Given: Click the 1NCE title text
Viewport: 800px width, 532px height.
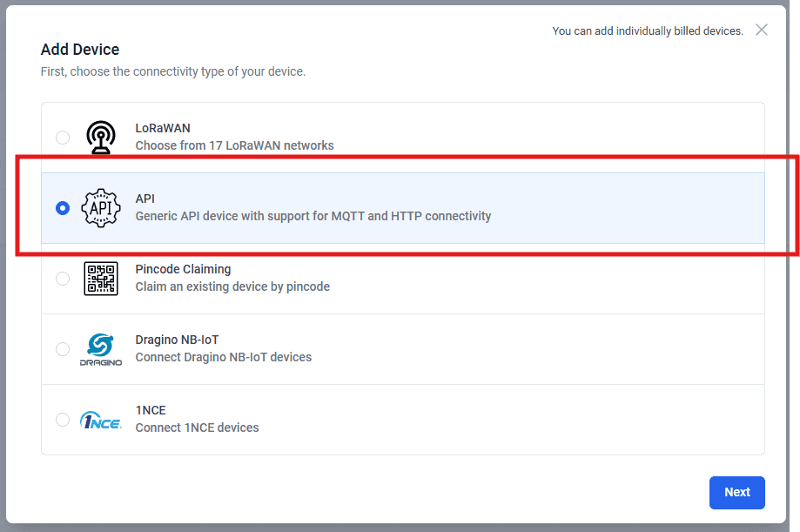Looking at the screenshot, I should (x=151, y=410).
